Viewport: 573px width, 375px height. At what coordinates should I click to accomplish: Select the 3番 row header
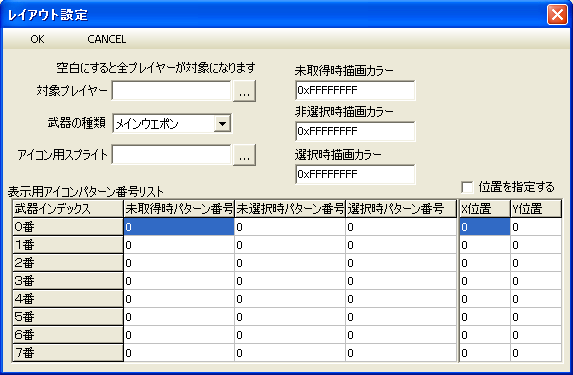(68, 281)
